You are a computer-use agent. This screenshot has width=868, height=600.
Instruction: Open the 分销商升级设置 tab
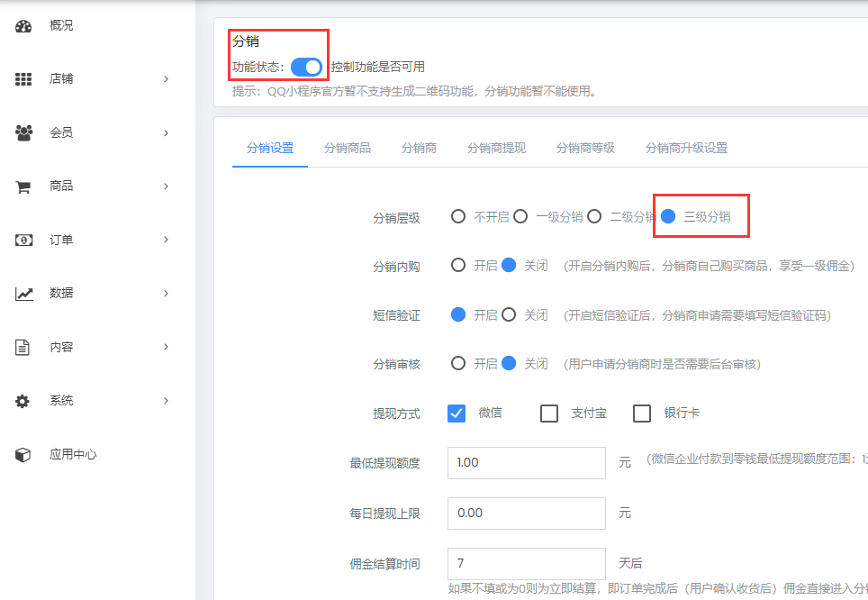click(686, 148)
